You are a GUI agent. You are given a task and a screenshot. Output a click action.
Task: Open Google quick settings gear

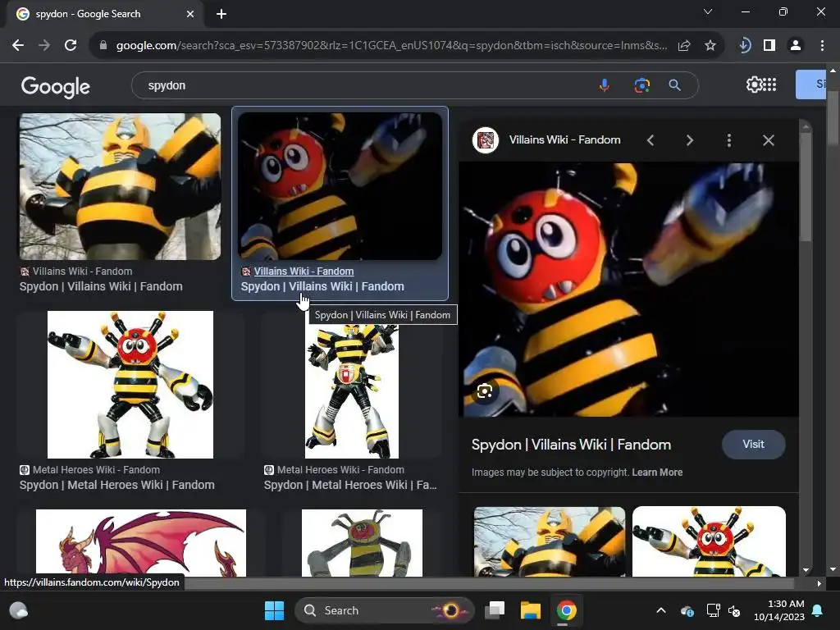(x=754, y=84)
